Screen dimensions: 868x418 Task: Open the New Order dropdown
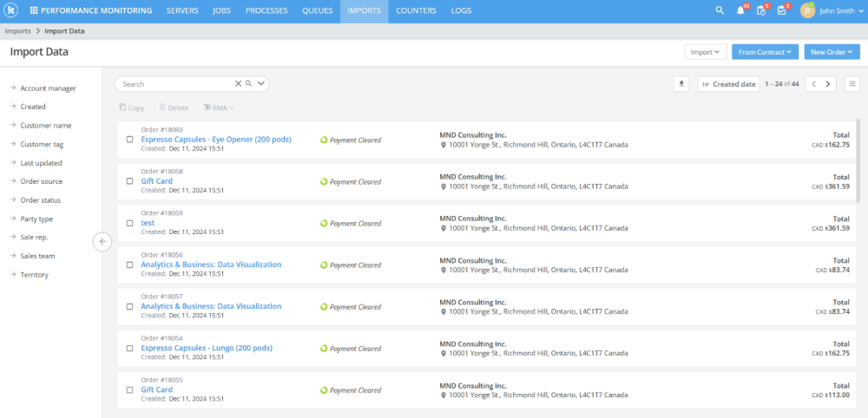click(x=832, y=52)
